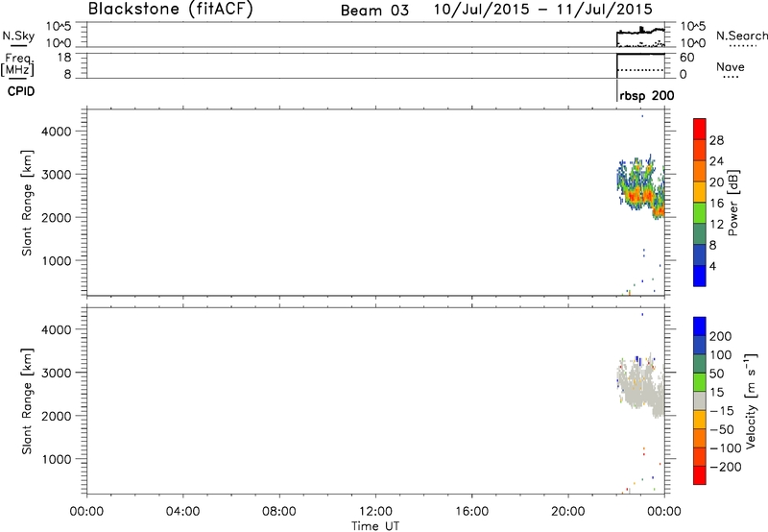Click the gray segment of Velocity colorbar

coord(700,400)
